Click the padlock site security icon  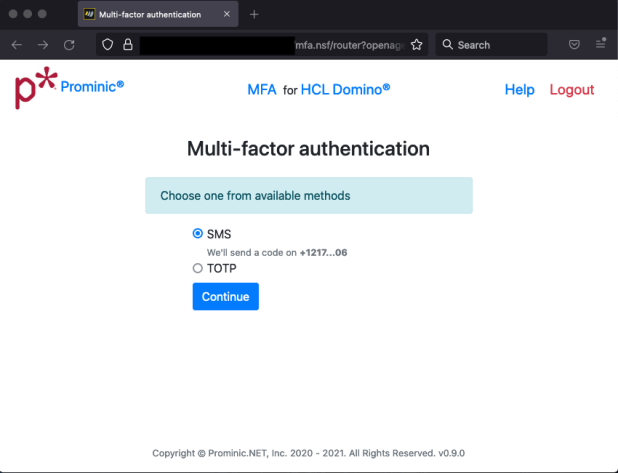click(128, 44)
